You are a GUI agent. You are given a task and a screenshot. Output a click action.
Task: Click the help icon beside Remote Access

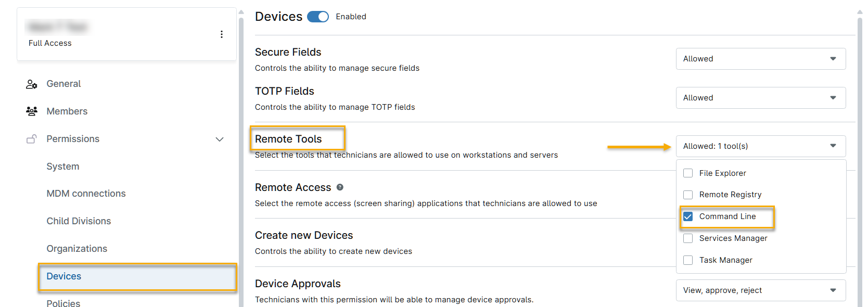[340, 187]
